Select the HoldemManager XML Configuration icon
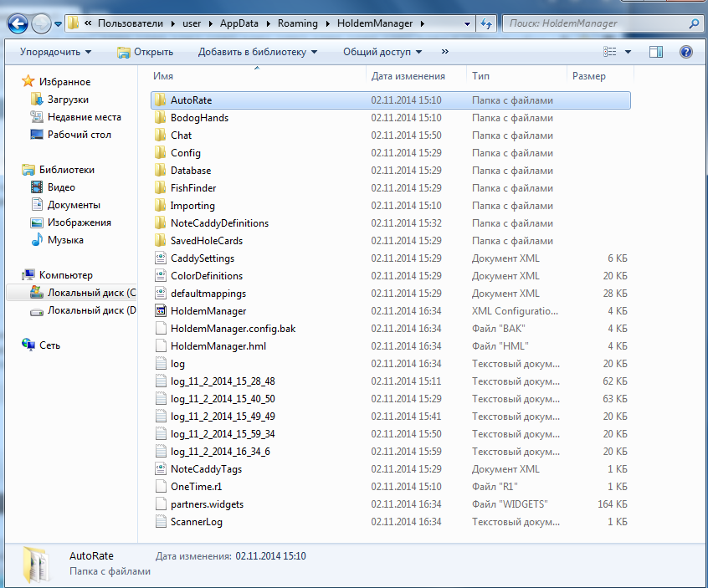The width and height of the screenshot is (708, 588). tap(161, 311)
